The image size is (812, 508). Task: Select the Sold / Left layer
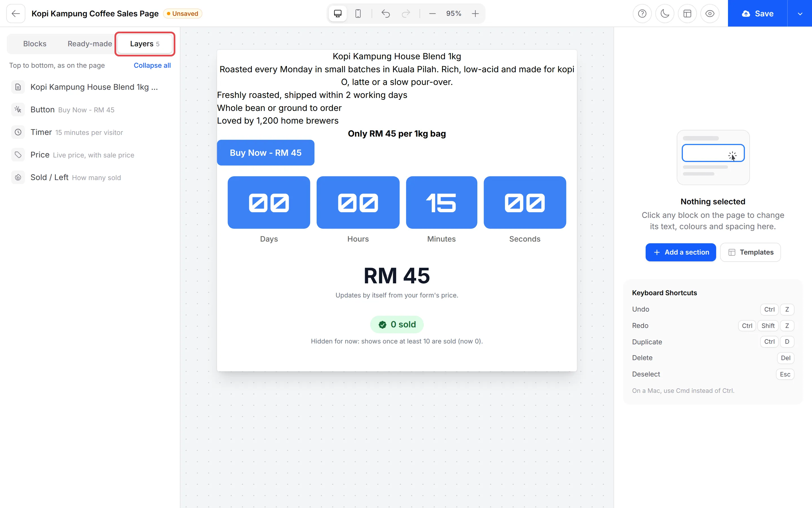point(90,177)
